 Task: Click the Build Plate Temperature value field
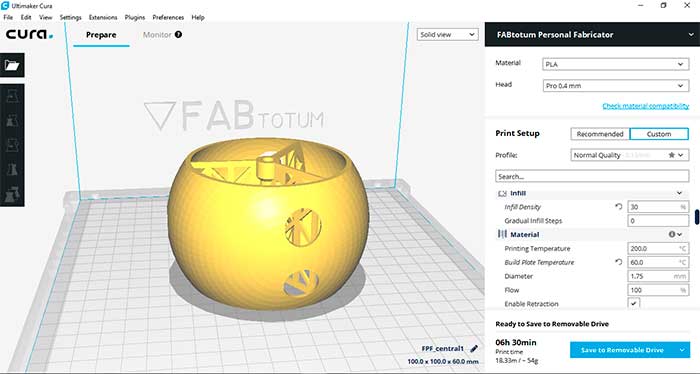(x=658, y=262)
